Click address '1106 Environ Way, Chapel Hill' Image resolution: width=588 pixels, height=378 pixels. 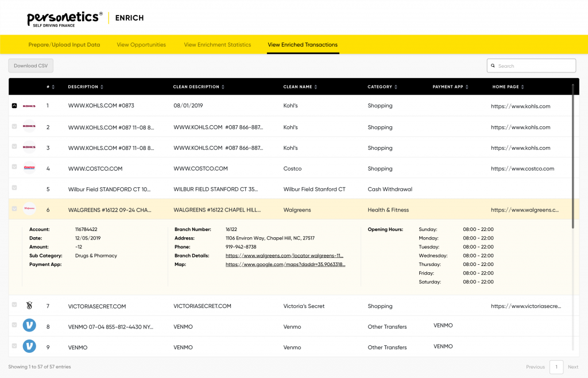270,238
